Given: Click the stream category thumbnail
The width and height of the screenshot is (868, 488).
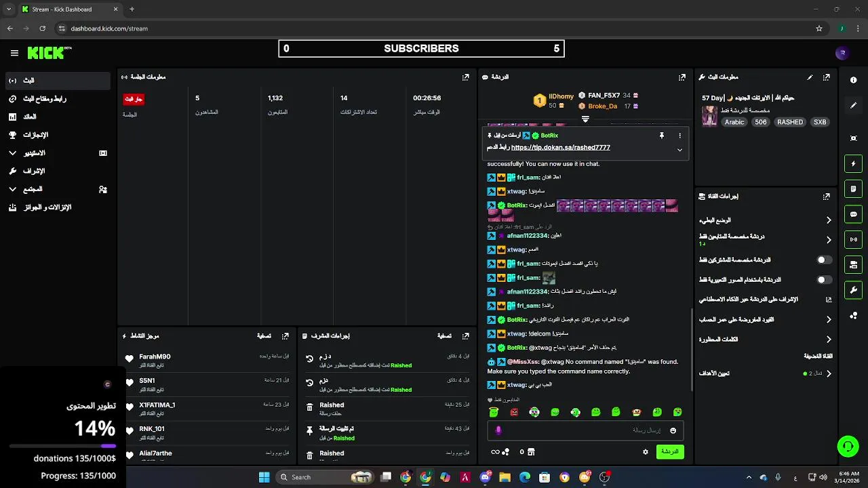Looking at the screenshot, I should tap(709, 116).
